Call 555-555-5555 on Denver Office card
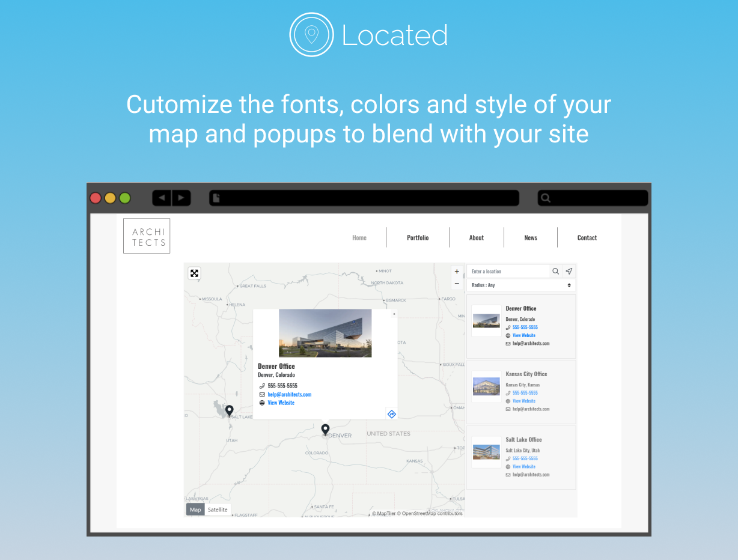This screenshot has width=738, height=560. 525,327
